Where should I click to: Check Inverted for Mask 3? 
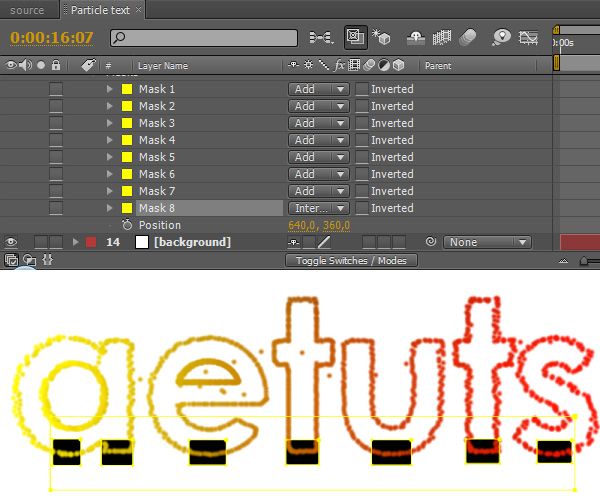362,123
